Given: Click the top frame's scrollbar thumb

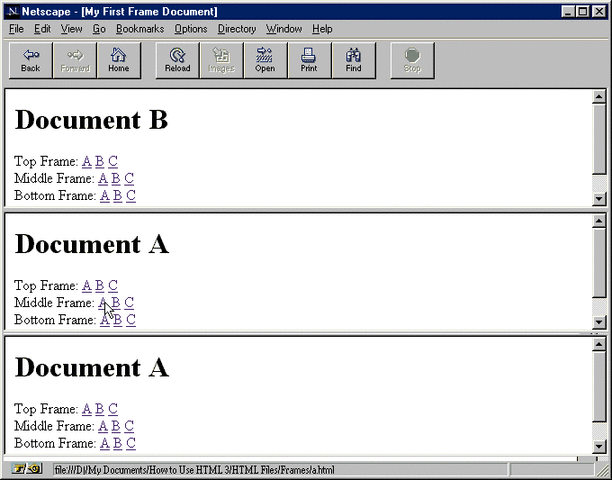Looking at the screenshot, I should tap(599, 139).
